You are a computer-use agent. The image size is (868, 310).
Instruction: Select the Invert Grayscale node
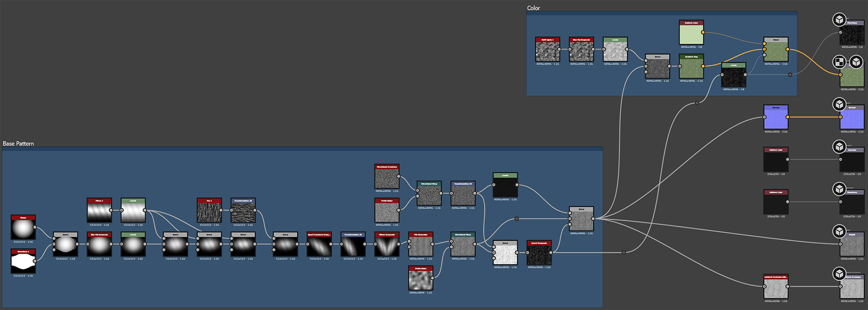coord(539,254)
